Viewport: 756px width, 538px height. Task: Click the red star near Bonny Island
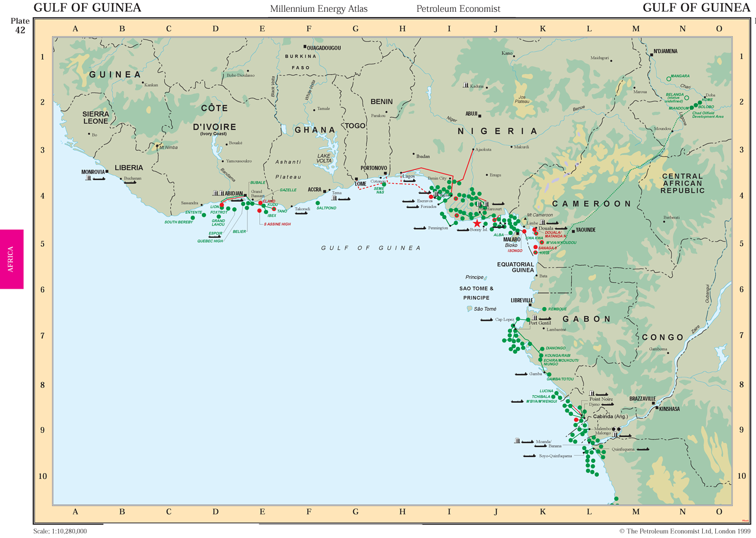click(x=477, y=223)
